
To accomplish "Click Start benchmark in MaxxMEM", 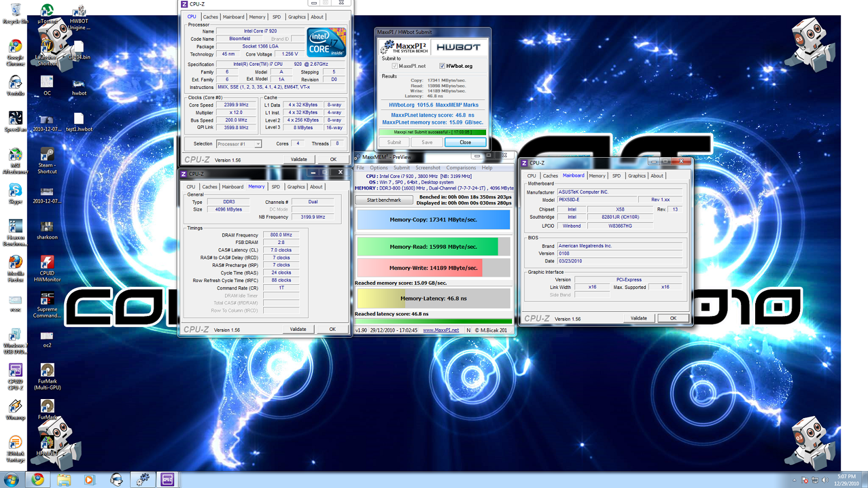I will tap(384, 200).
